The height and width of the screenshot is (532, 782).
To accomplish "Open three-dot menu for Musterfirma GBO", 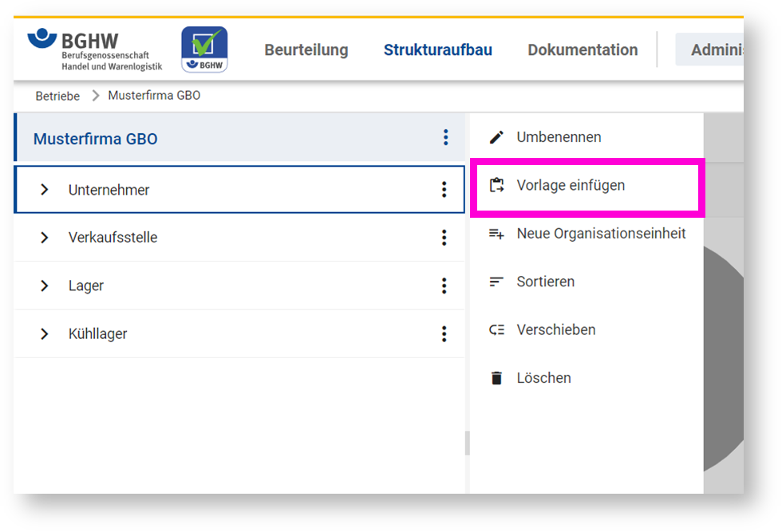I will (445, 138).
